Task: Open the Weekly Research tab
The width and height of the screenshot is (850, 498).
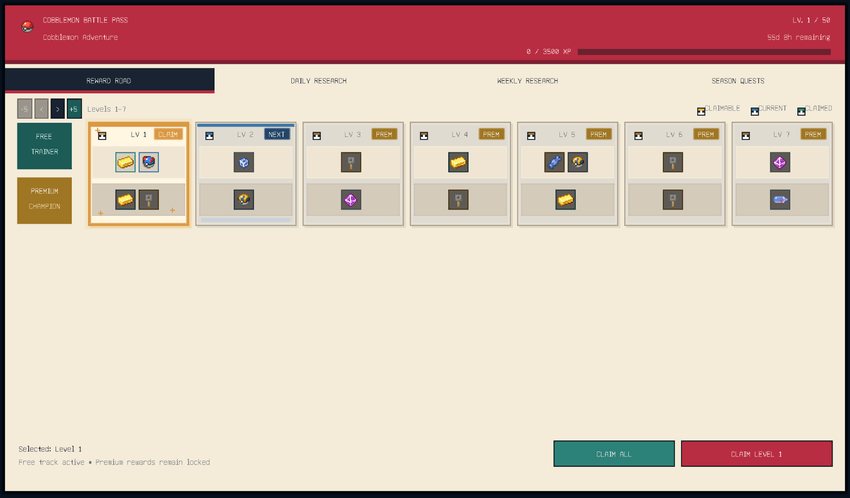Action: 527,81
